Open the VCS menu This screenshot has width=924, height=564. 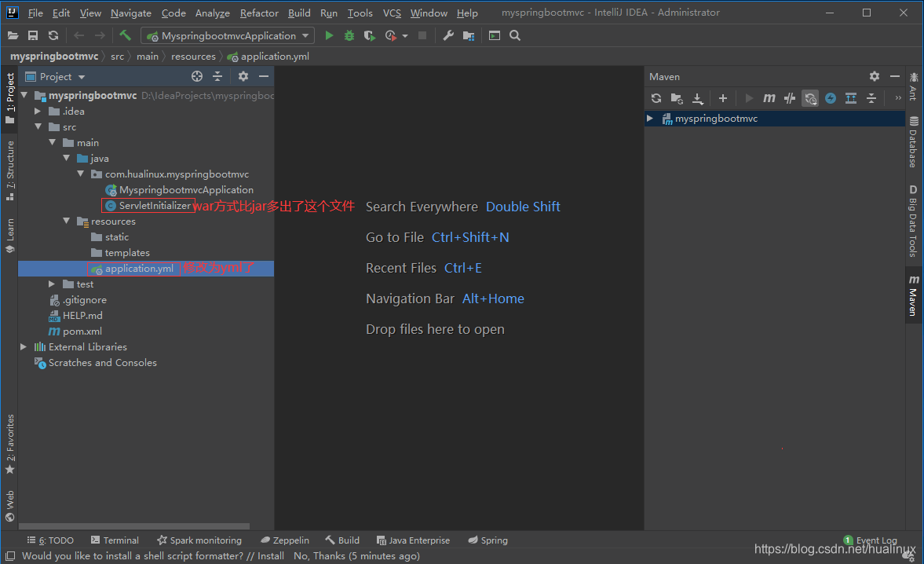392,13
